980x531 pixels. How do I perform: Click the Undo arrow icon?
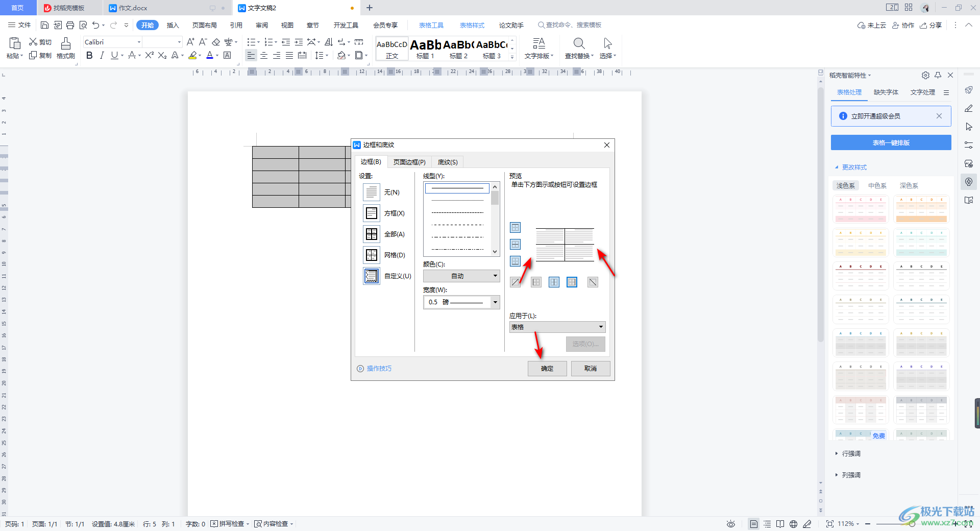tap(95, 25)
